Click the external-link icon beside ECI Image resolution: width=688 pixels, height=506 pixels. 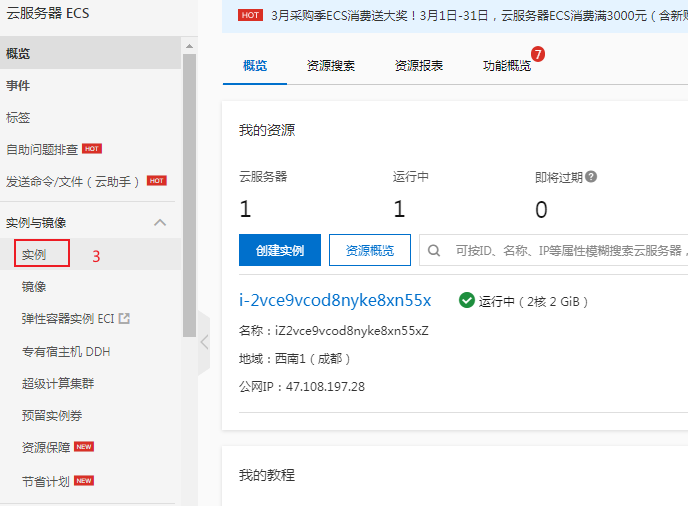(x=125, y=318)
